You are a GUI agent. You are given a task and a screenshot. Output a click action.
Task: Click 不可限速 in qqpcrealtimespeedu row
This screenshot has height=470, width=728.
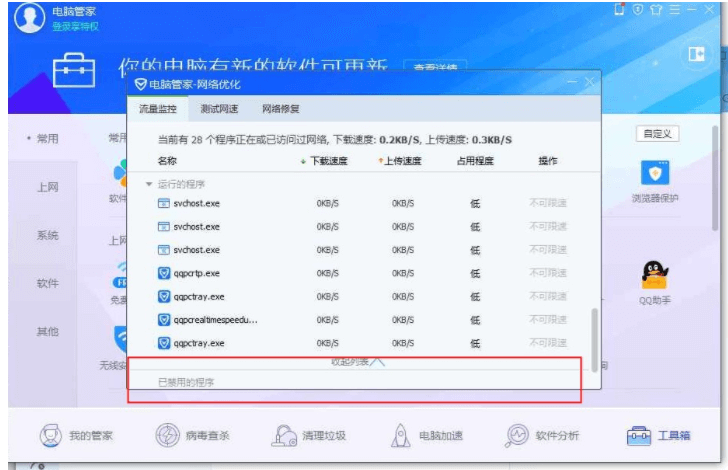coord(548,320)
